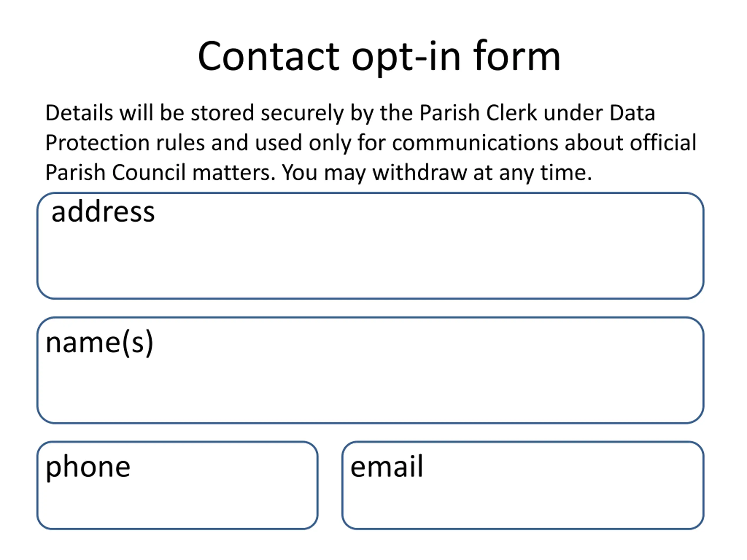Click the word 'form' in the title
This screenshot has height=560, width=747.
coord(517,56)
